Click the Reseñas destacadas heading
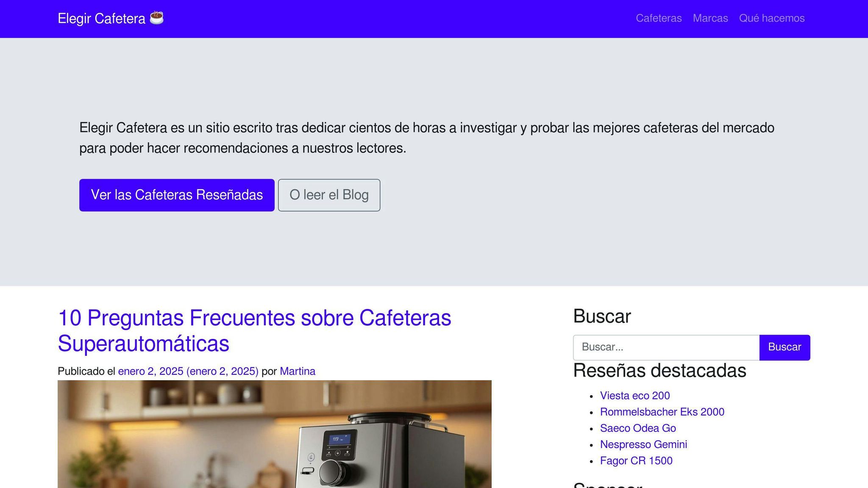 [659, 370]
